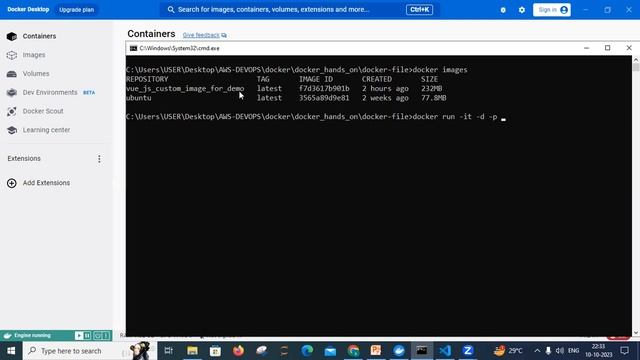The image size is (640, 360).
Task: Open the Extensions three-dot menu
Action: pos(99,159)
